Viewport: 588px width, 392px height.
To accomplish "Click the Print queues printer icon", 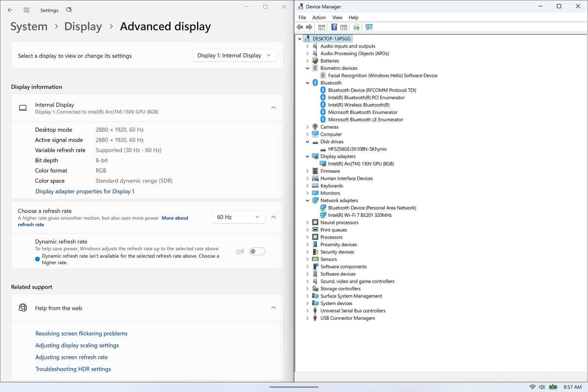I will 315,230.
